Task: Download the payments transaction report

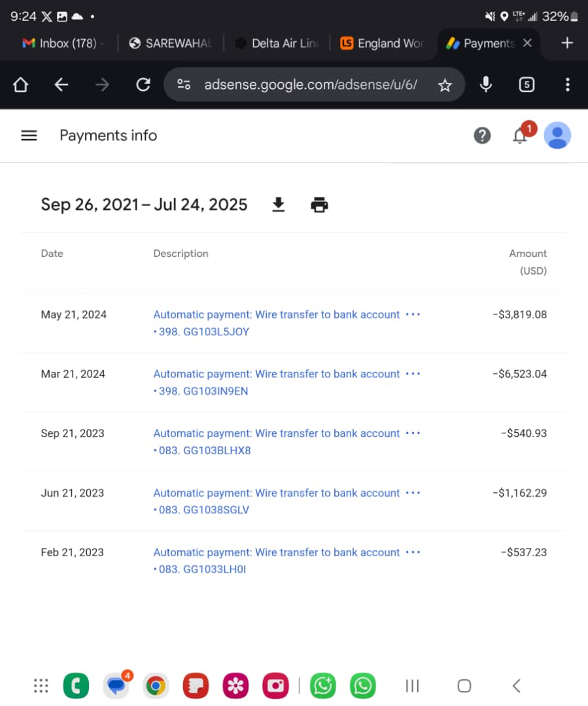Action: 279,205
